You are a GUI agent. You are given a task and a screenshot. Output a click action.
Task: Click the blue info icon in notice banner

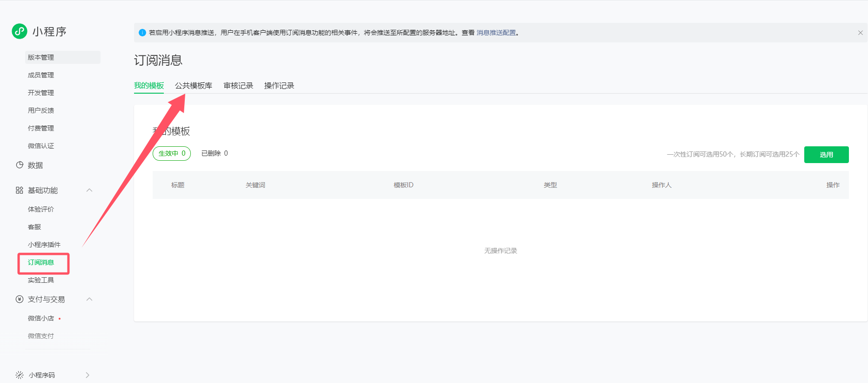[x=142, y=33]
